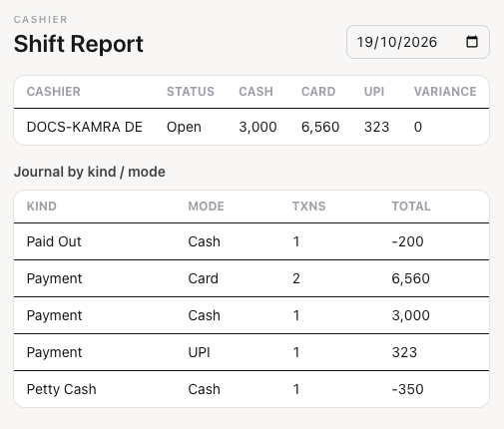Click the Shift Report heading
The image size is (504, 429).
pos(79,44)
